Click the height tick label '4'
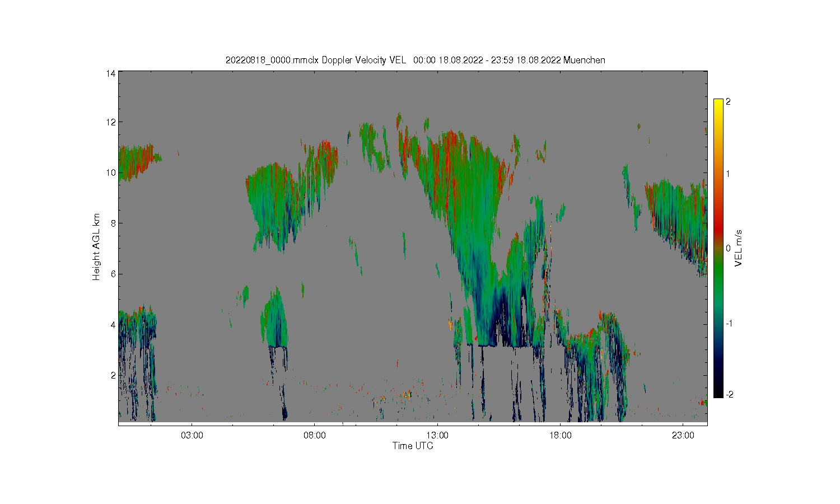The height and width of the screenshot is (504, 840). tap(113, 324)
